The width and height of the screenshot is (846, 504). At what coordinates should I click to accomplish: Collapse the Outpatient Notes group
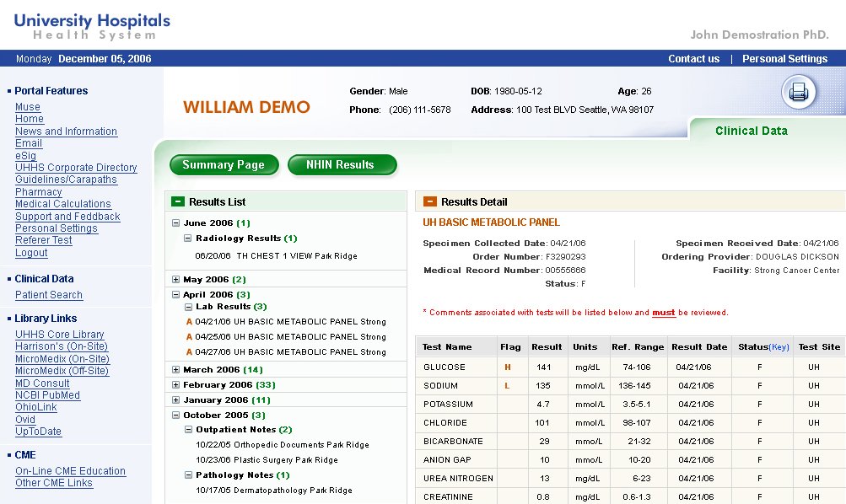(x=188, y=430)
